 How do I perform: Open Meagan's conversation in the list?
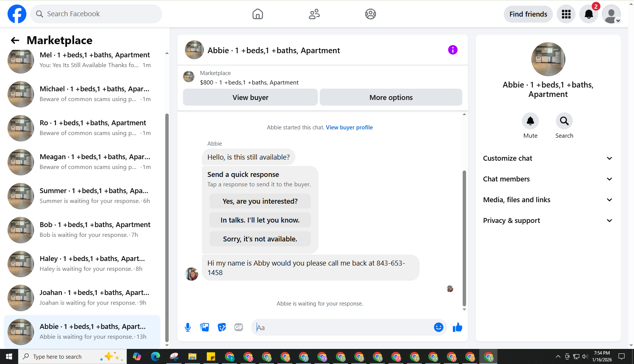click(x=82, y=162)
